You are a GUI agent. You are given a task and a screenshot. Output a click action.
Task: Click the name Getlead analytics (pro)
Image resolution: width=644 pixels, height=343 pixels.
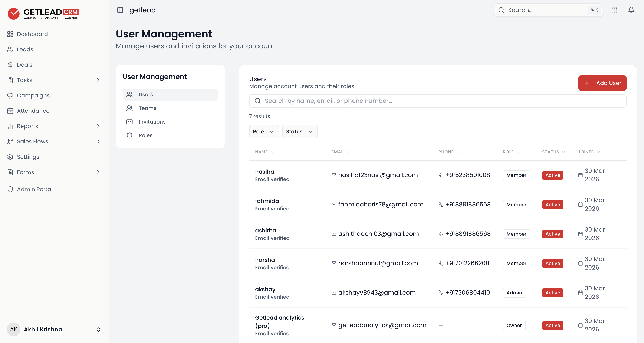279,321
